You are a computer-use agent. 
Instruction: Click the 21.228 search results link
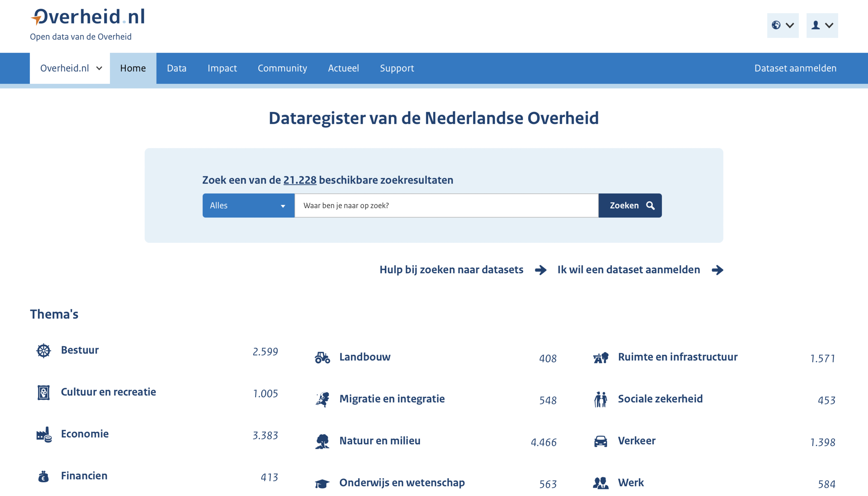[x=300, y=180]
